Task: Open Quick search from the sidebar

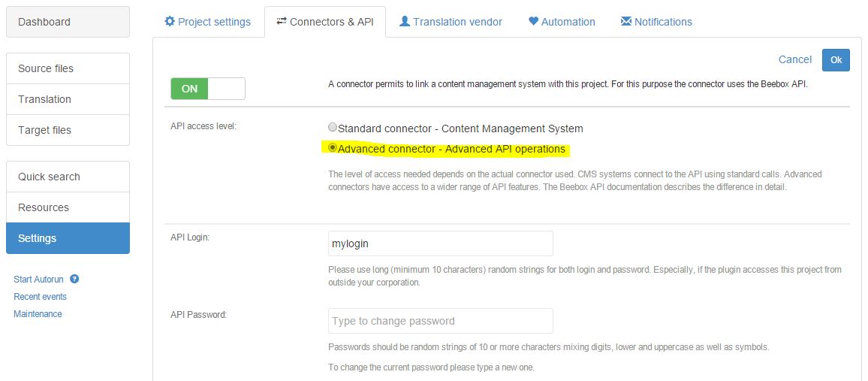Action: point(68,177)
